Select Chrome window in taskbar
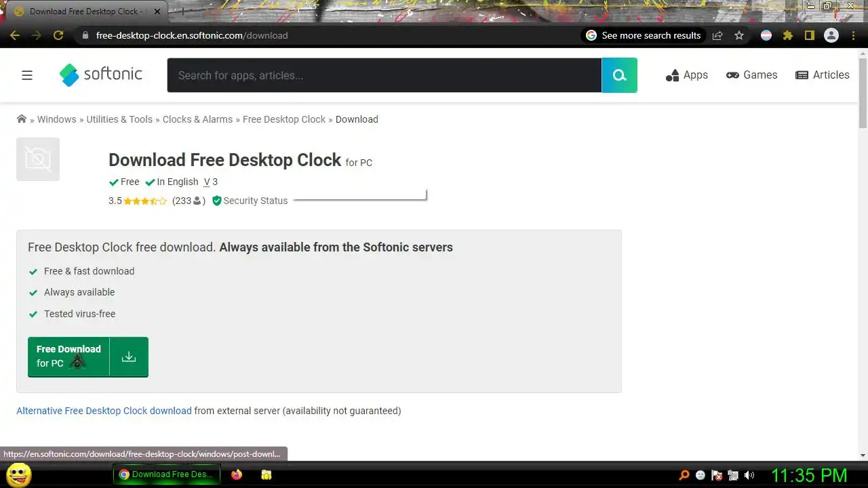Image resolution: width=868 pixels, height=488 pixels. 167,474
